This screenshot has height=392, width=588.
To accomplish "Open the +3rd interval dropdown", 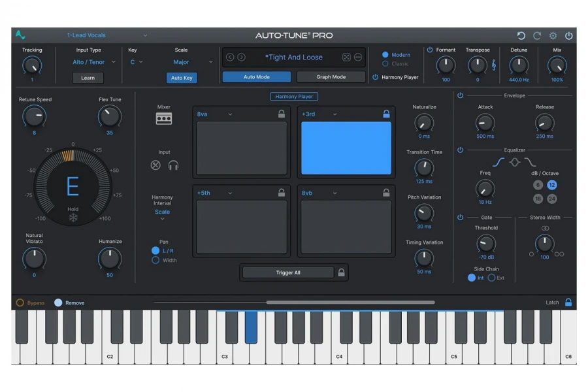I will 319,114.
